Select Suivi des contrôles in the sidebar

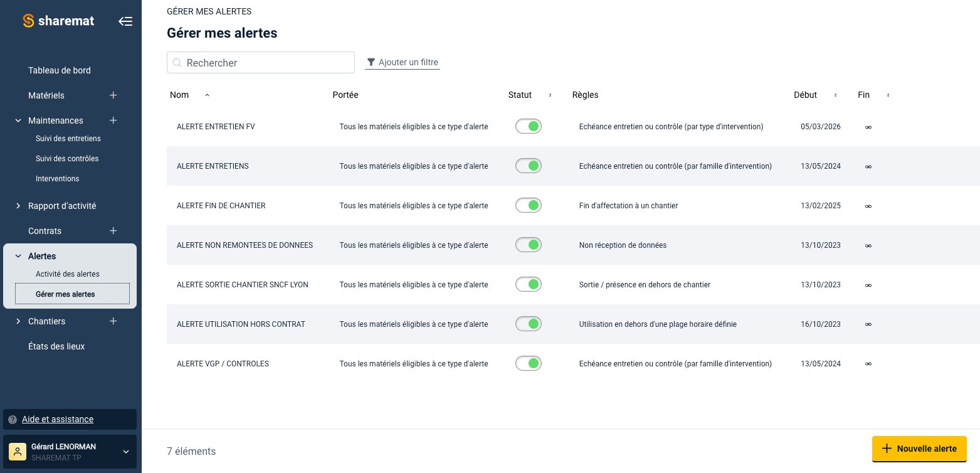click(67, 158)
